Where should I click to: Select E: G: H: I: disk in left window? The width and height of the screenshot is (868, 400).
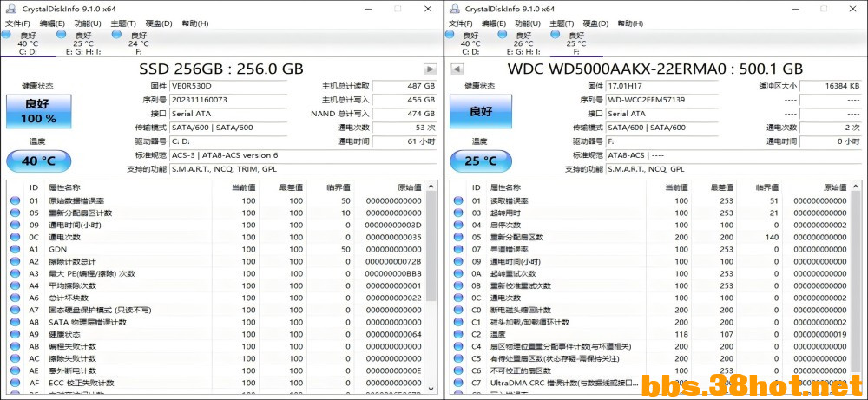(x=83, y=43)
